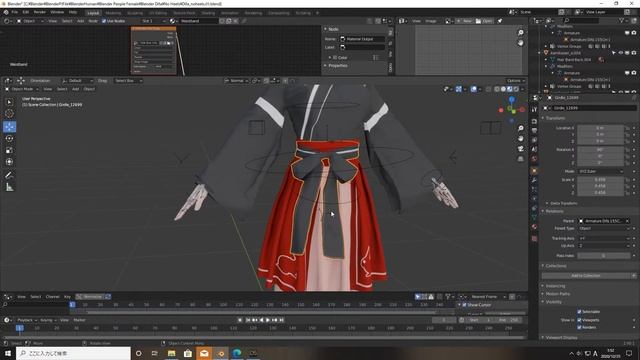Click the Scale X value field
640x360 pixels.
(600, 180)
